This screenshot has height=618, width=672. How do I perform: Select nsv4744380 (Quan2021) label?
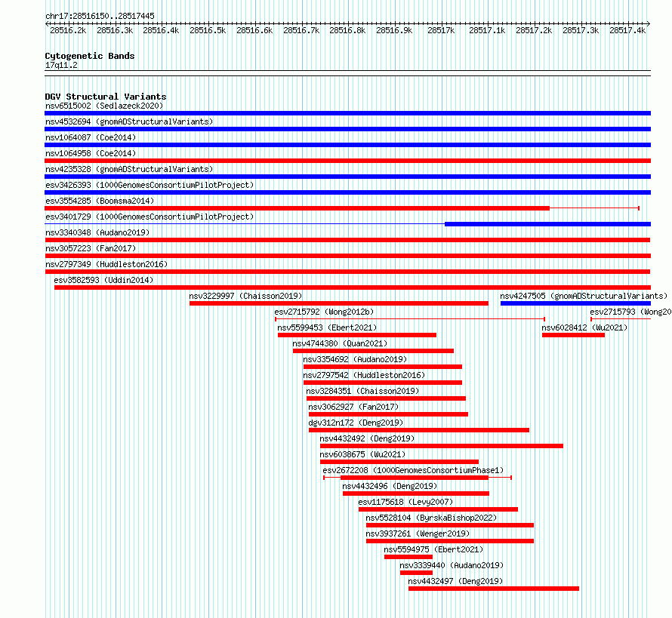pyautogui.click(x=340, y=343)
